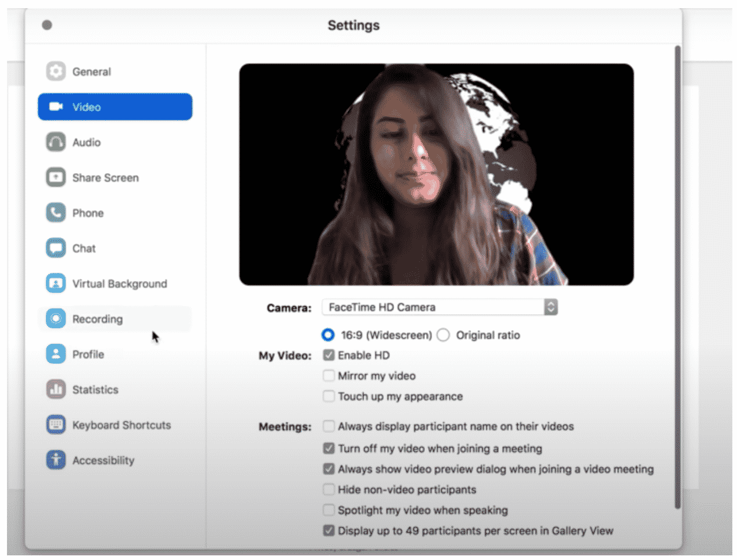Open the FaceTime HD Camera dropdown
Image resolution: width=737 pixels, height=560 pixels.
[433, 307]
